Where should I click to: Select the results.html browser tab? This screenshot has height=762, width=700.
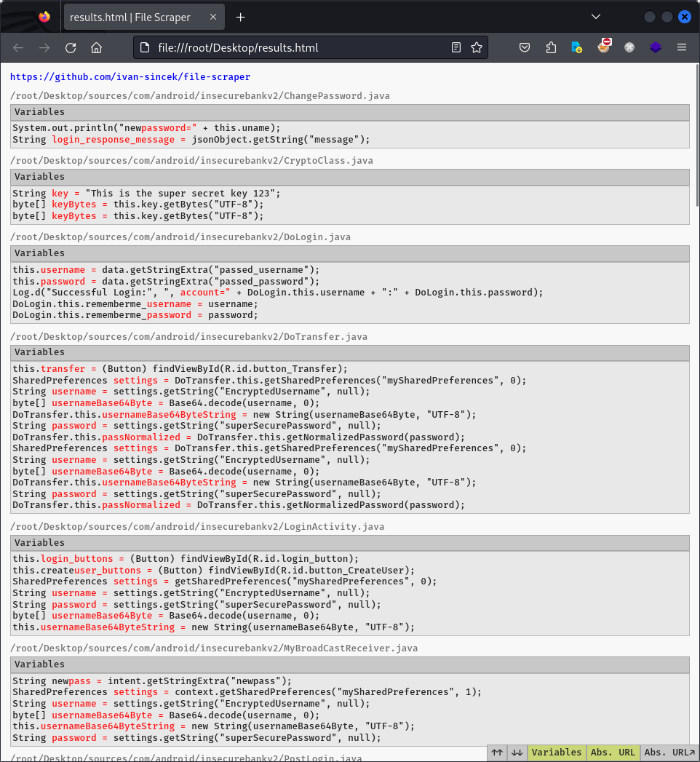click(135, 16)
